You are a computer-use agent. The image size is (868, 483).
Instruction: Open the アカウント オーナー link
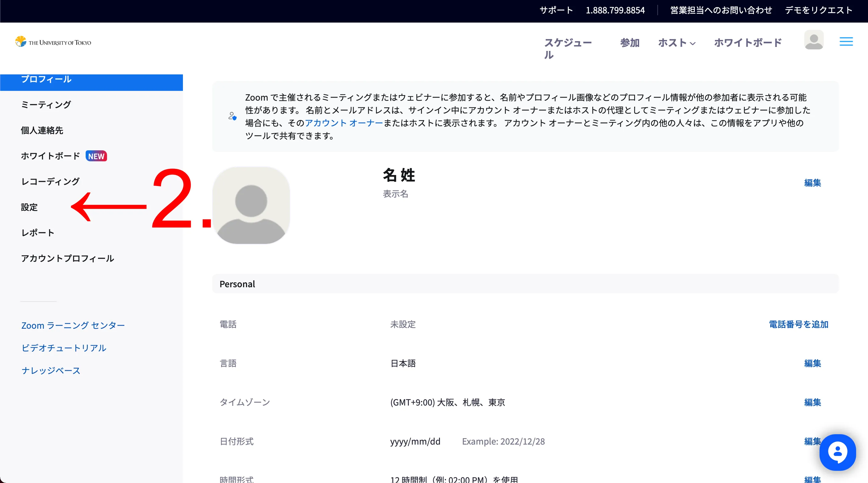(344, 123)
